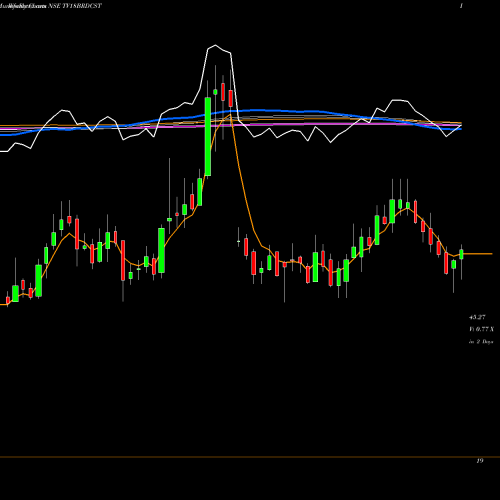Click the 43.27 price value
Screen dimensions: 500x500
point(477,317)
